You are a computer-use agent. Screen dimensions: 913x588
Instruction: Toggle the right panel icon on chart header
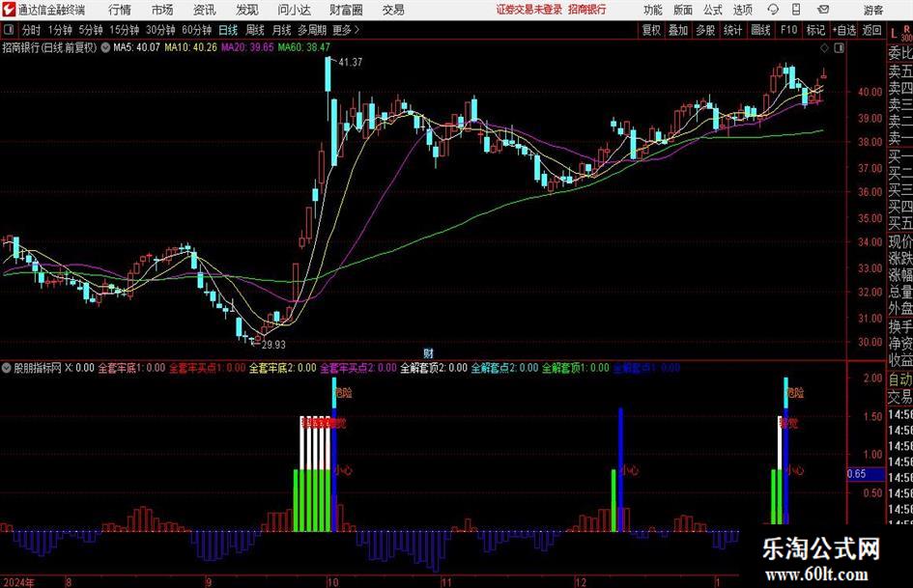(839, 47)
